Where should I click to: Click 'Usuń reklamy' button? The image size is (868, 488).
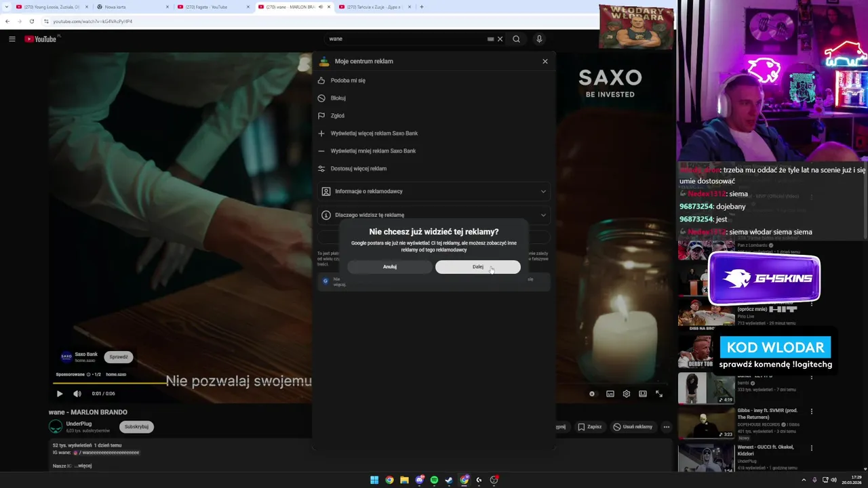click(633, 427)
